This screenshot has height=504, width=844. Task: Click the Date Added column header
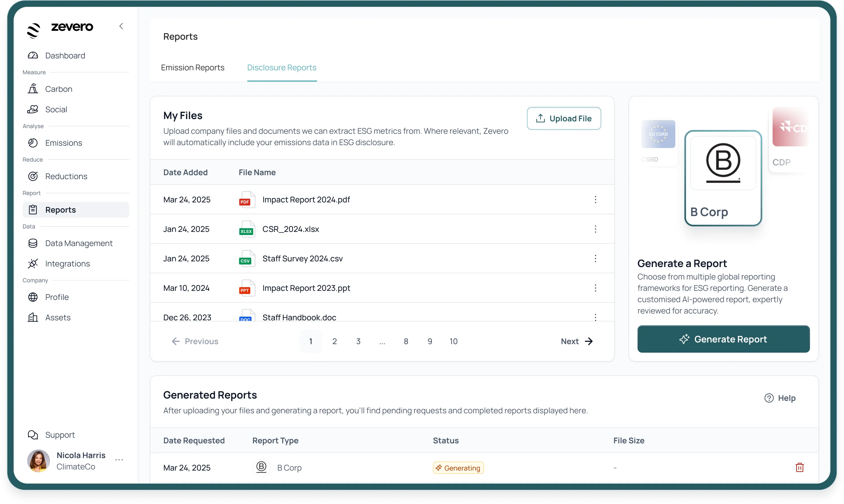(x=185, y=172)
